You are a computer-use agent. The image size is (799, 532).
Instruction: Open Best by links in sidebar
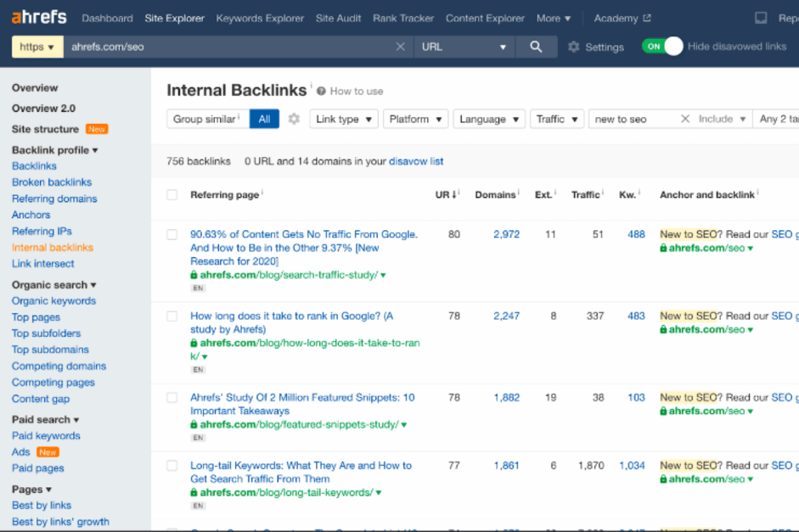pyautogui.click(x=42, y=506)
